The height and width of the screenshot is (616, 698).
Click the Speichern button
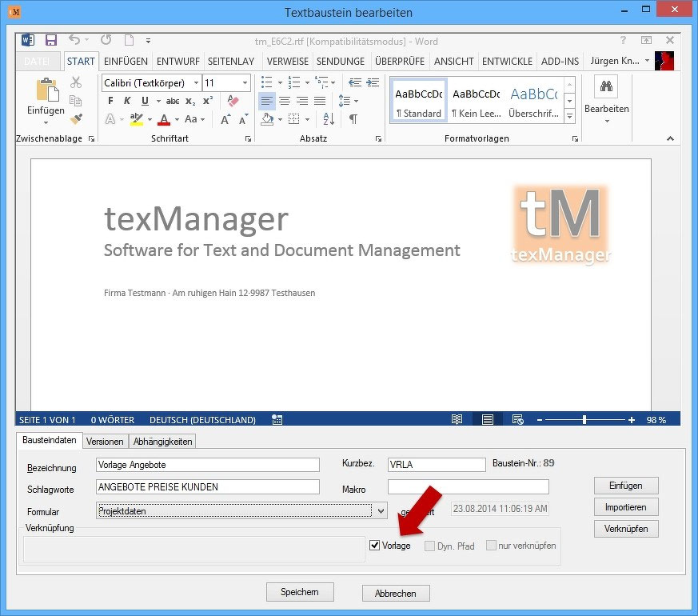click(300, 593)
